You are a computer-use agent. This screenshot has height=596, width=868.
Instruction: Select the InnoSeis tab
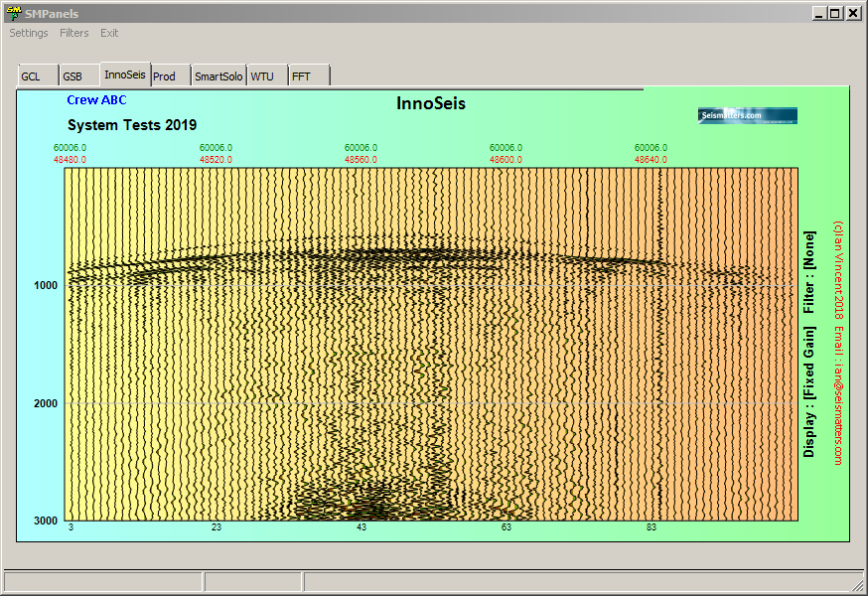pos(125,74)
